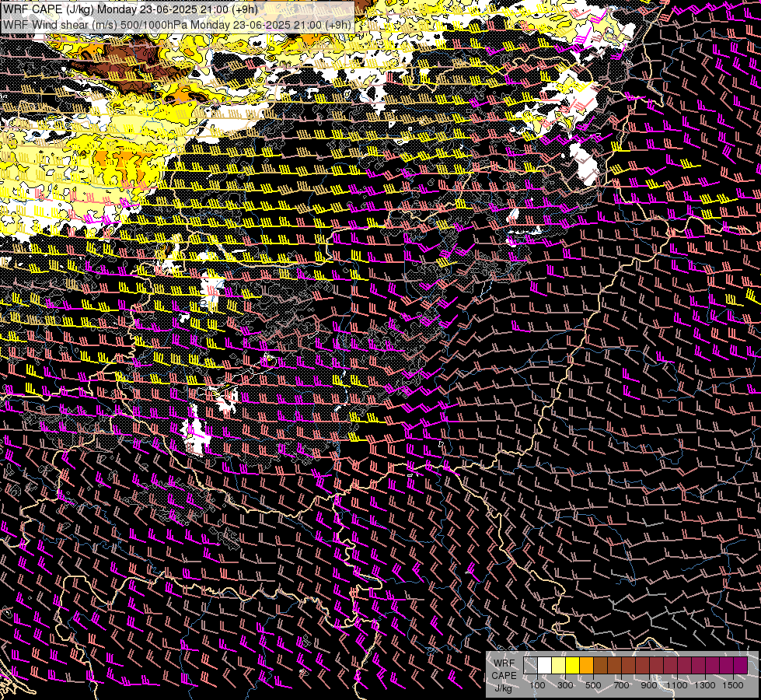Click the 1100 legend tick label
This screenshot has width=761, height=700.
[x=677, y=685]
